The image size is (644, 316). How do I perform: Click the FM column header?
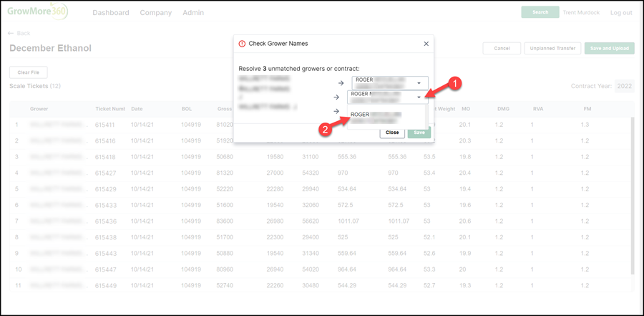(587, 109)
